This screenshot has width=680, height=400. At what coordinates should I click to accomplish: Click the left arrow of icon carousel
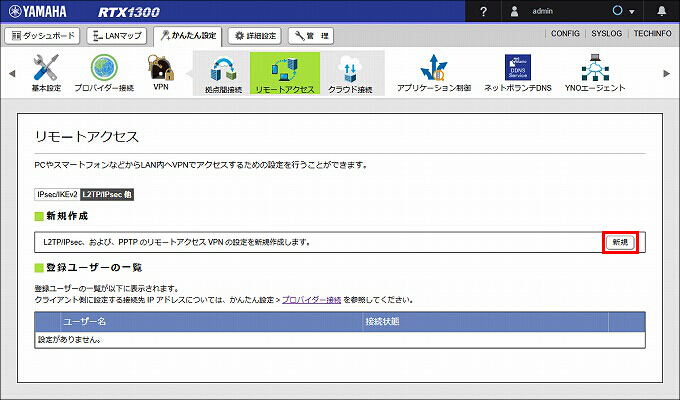click(12, 73)
